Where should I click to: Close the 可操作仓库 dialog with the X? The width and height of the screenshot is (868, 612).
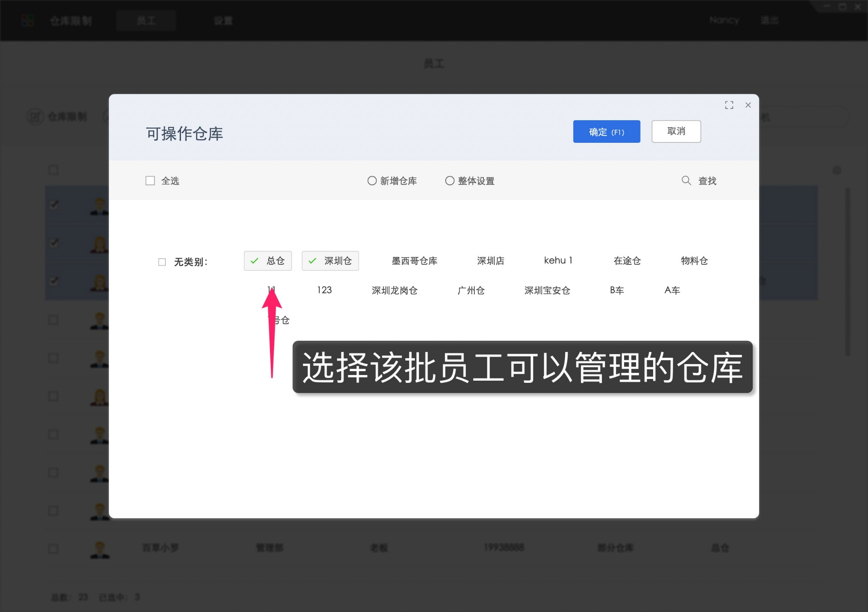[748, 105]
